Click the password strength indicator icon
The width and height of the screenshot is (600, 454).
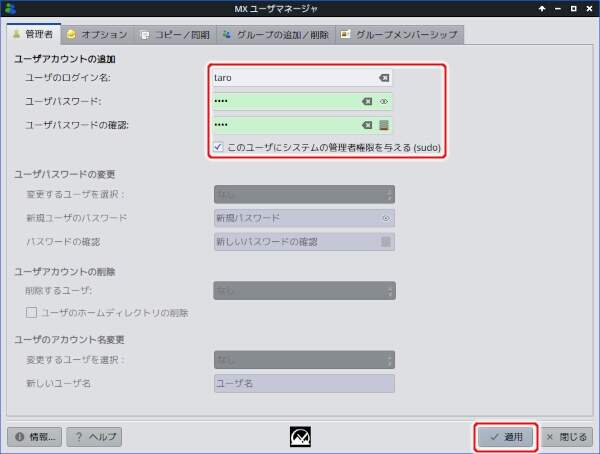[x=384, y=125]
